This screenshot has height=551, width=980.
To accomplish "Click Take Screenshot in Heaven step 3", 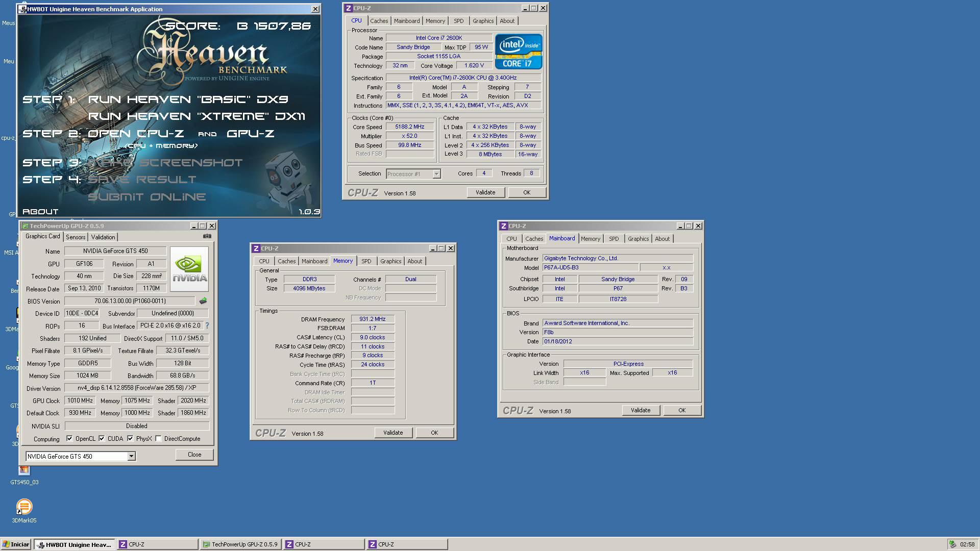I will pyautogui.click(x=165, y=163).
